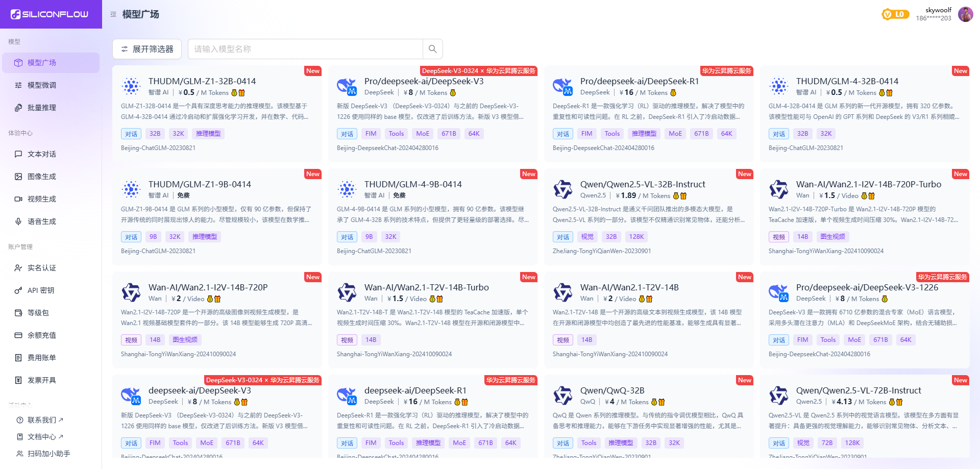Click the 联系我们 link

[x=42, y=420]
